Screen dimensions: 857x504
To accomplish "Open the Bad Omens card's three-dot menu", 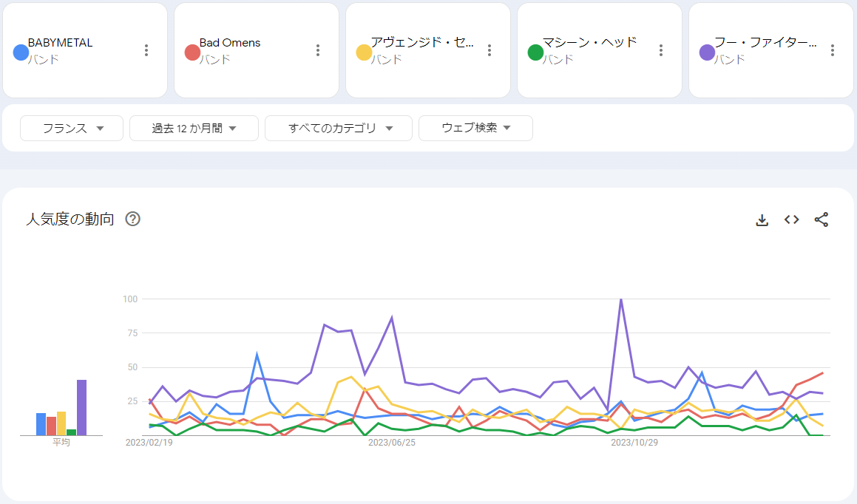I will [x=317, y=51].
